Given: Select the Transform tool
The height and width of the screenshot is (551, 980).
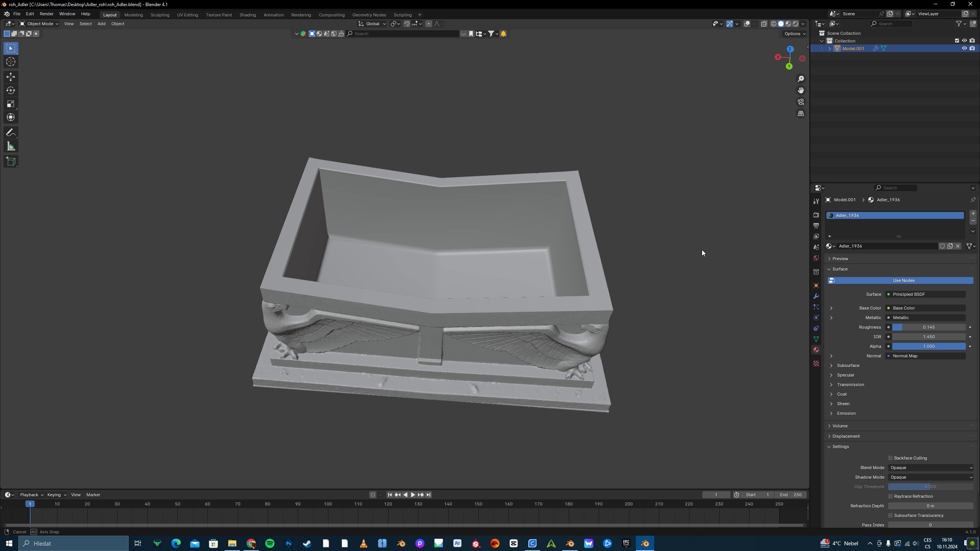Looking at the screenshot, I should pos(11,117).
